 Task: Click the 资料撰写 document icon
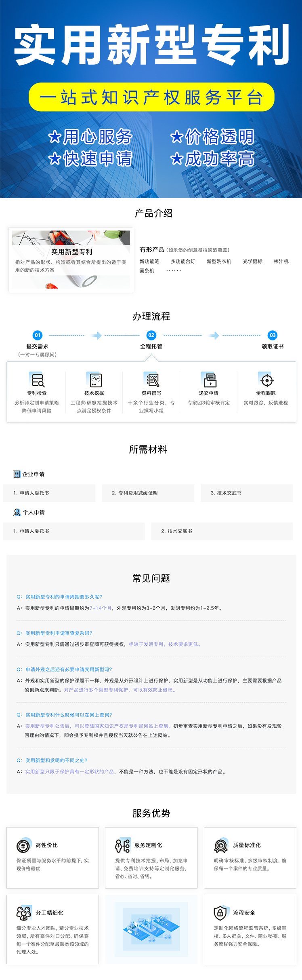click(152, 380)
